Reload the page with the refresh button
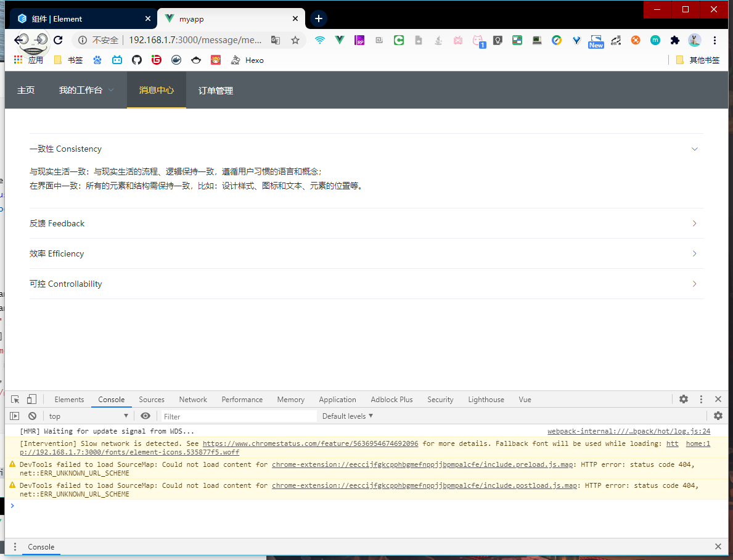The image size is (733, 560). click(x=58, y=40)
